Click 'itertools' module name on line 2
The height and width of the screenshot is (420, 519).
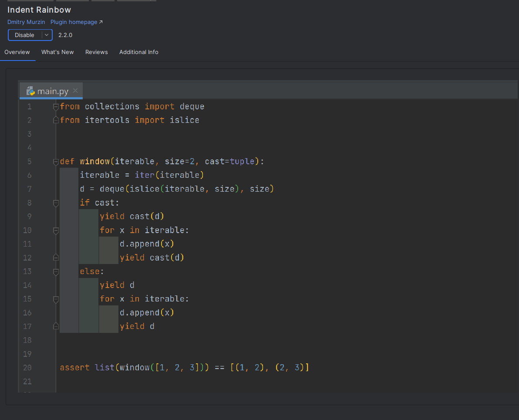pyautogui.click(x=107, y=120)
